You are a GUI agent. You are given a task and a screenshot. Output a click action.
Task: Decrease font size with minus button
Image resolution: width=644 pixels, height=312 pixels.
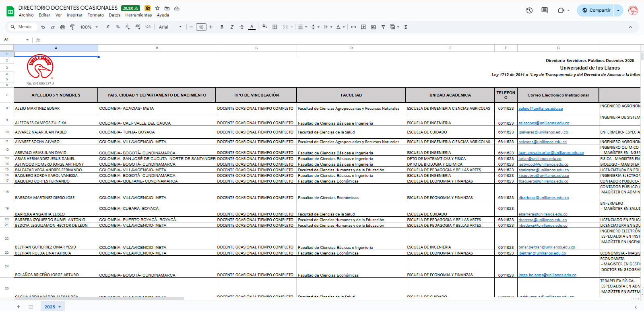tap(191, 27)
